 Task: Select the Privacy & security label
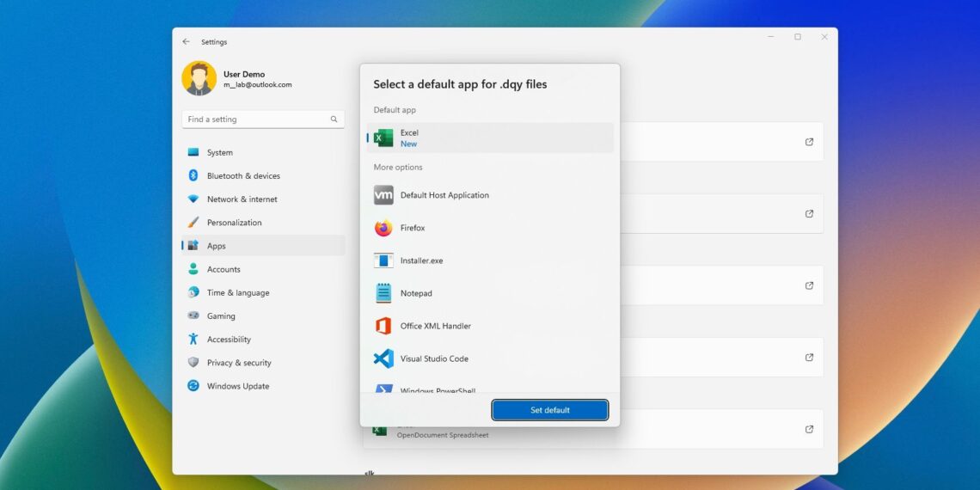click(239, 363)
